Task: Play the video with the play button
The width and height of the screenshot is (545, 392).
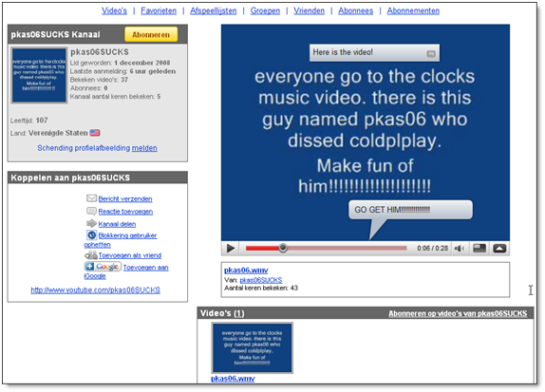Action: (x=230, y=249)
